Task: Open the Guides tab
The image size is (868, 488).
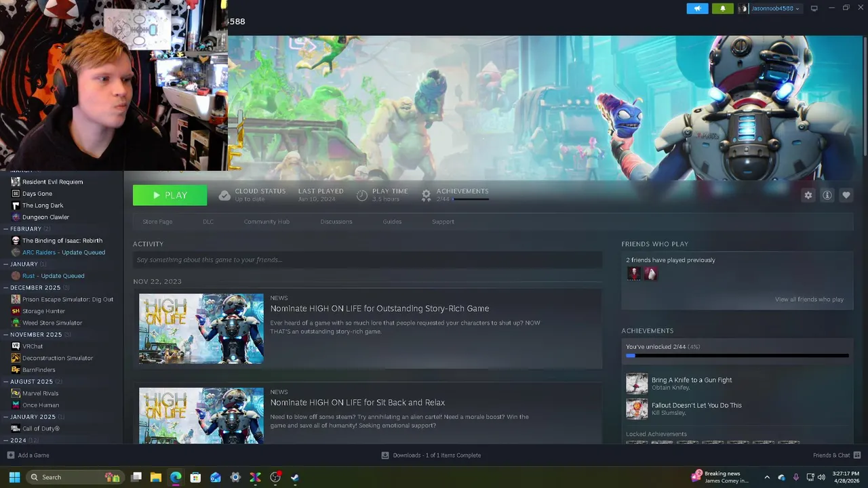Action: tap(392, 222)
